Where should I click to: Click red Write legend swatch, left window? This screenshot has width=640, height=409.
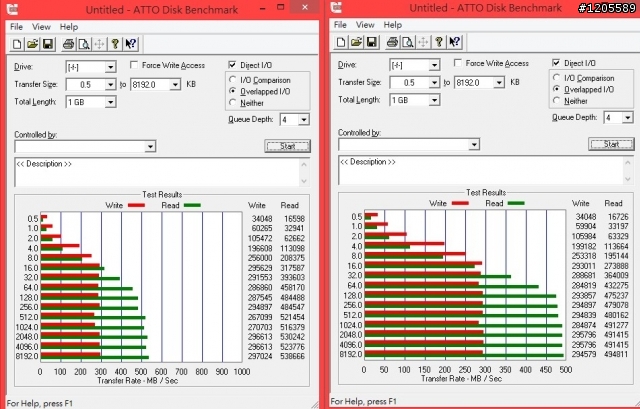(x=136, y=205)
